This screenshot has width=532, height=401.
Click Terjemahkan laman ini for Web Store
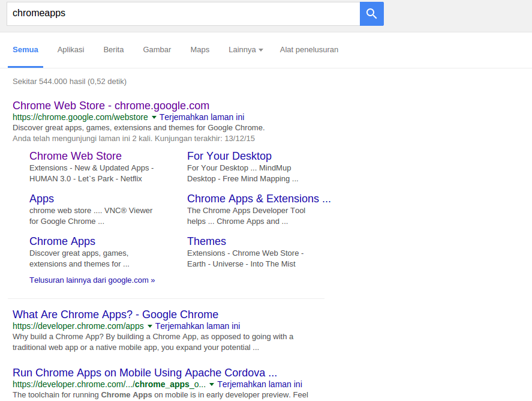(202, 118)
